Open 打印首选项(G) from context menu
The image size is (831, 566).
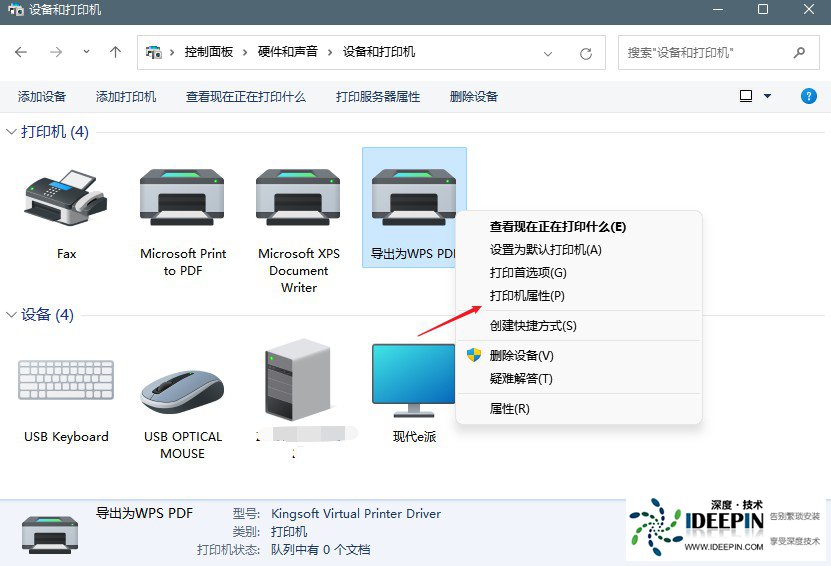579,272
